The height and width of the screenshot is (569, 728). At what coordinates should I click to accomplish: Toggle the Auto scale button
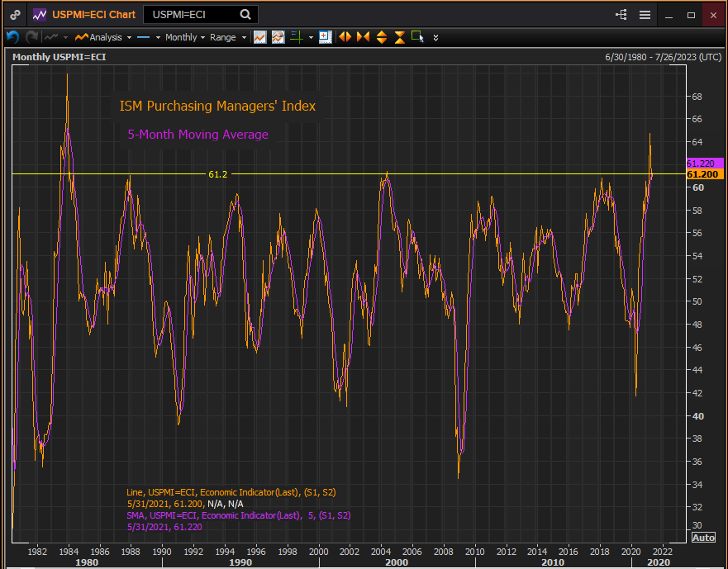click(703, 538)
